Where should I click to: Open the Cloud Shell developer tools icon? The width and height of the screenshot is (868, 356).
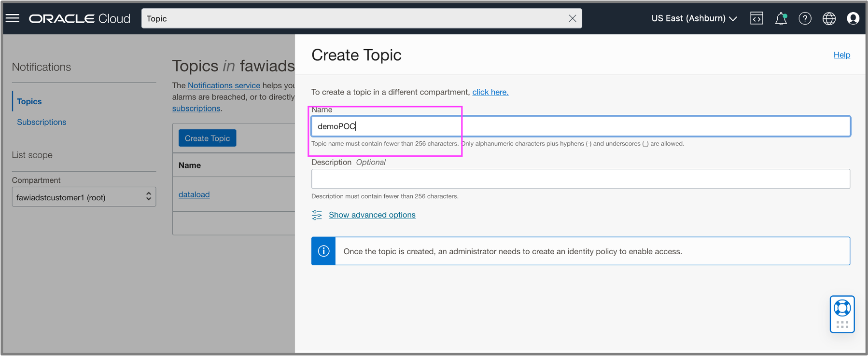point(756,18)
